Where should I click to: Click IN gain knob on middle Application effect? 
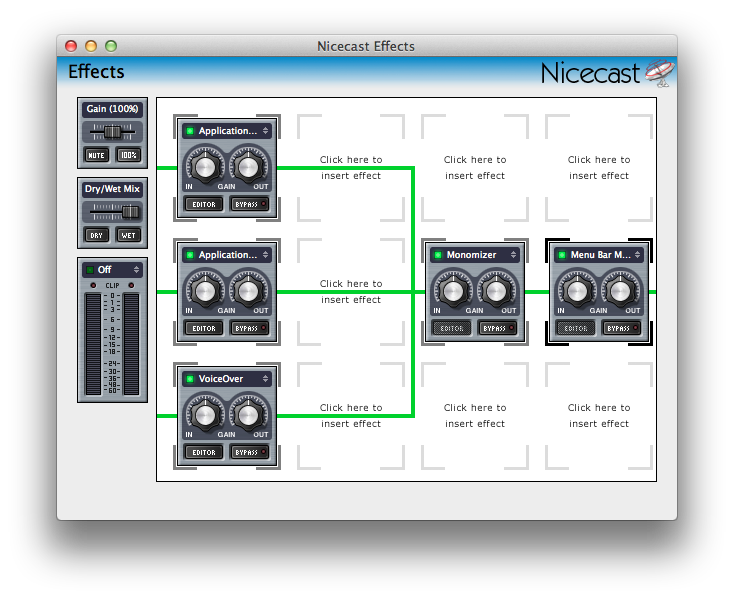pos(205,291)
